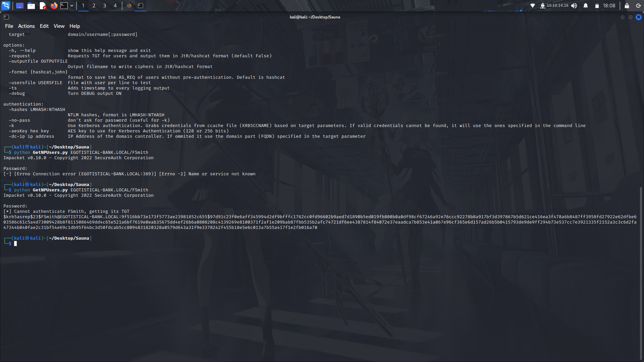Image resolution: width=644 pixels, height=362 pixels.
Task: Switch to workspace 4
Action: coord(115,5)
